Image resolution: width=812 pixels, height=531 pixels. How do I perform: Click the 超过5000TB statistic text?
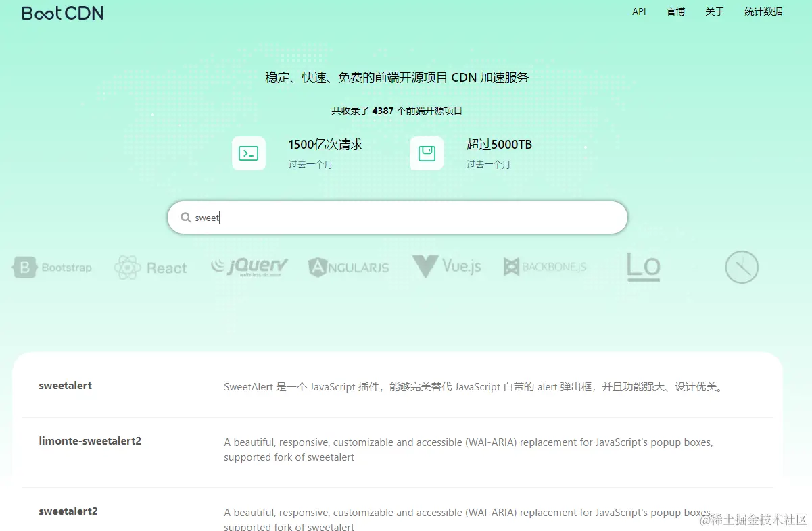click(499, 145)
